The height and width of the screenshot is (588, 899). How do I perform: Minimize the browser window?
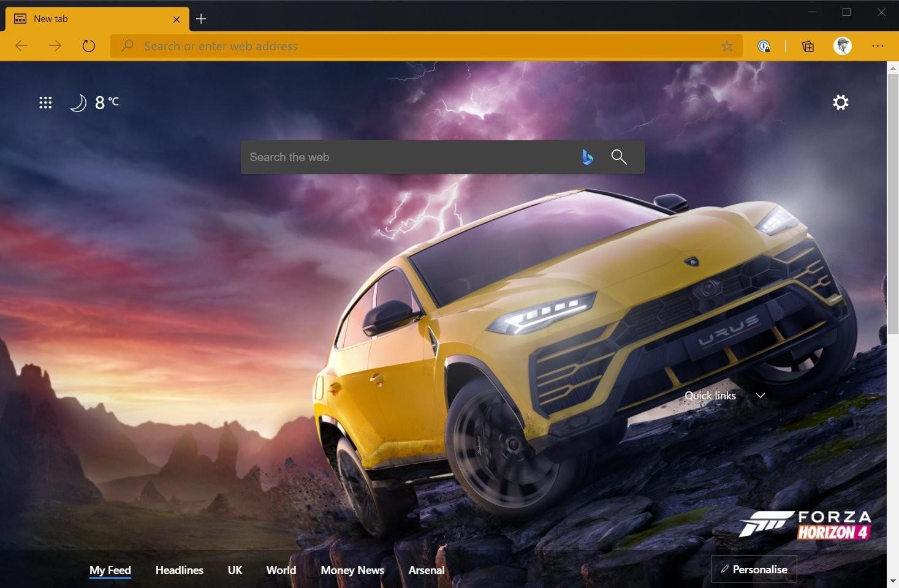pyautogui.click(x=812, y=12)
